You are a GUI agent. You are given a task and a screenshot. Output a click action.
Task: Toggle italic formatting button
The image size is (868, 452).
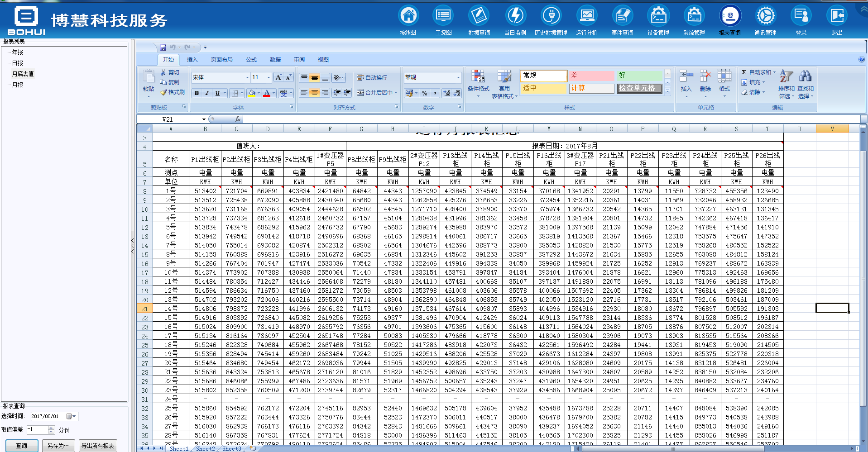pyautogui.click(x=207, y=93)
